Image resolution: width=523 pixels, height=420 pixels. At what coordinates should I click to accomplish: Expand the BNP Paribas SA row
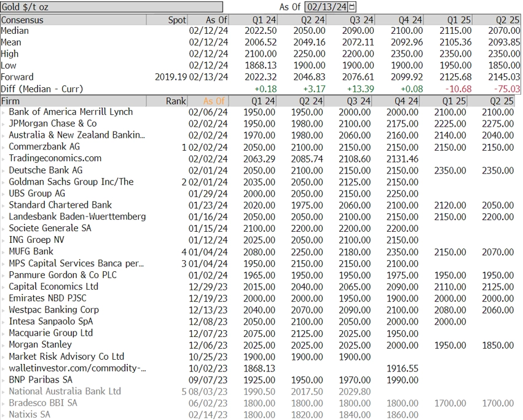(3, 380)
